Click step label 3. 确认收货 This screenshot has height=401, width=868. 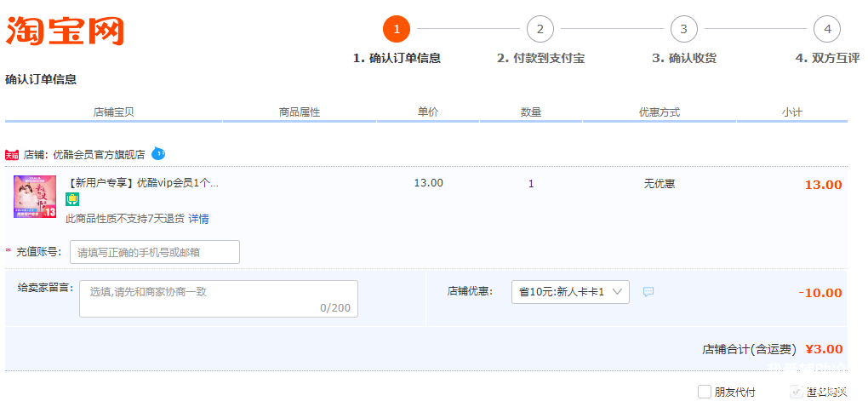684,58
